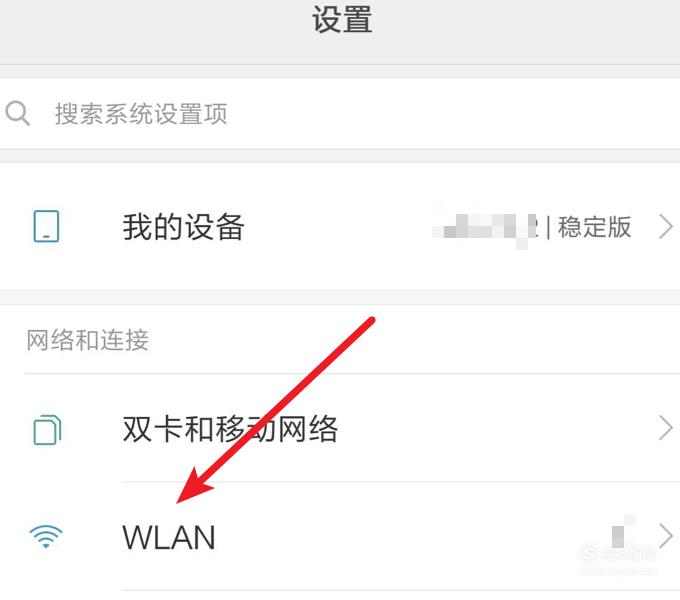Click the watermark logo near WLAN chevron

(619, 554)
